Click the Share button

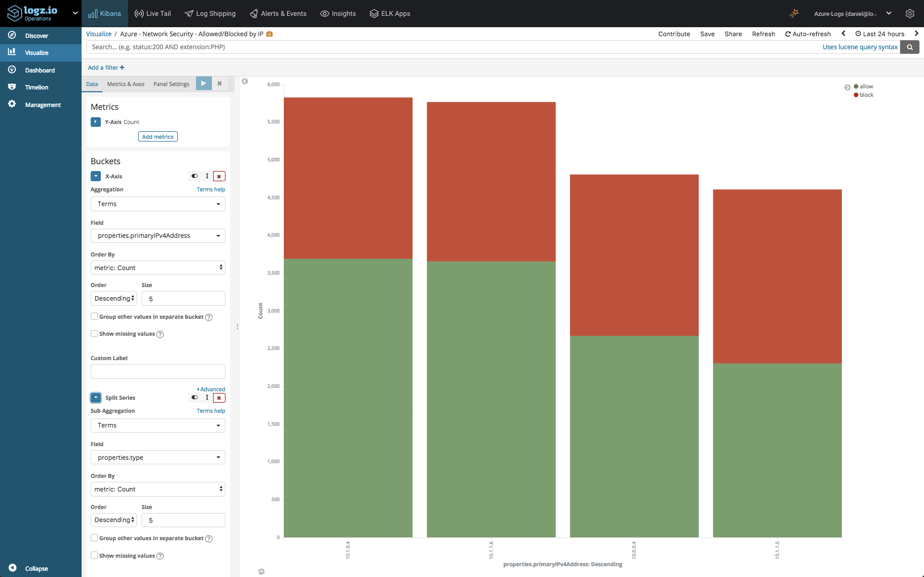[x=733, y=34]
